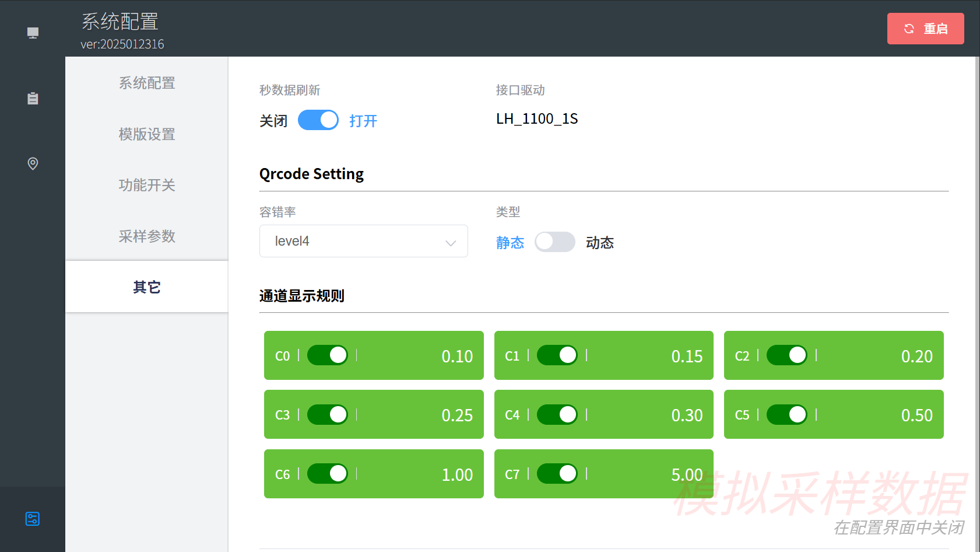Screen dimensions: 980x552
Task: Click the C2 channel value 0.20
Action: 916,357
